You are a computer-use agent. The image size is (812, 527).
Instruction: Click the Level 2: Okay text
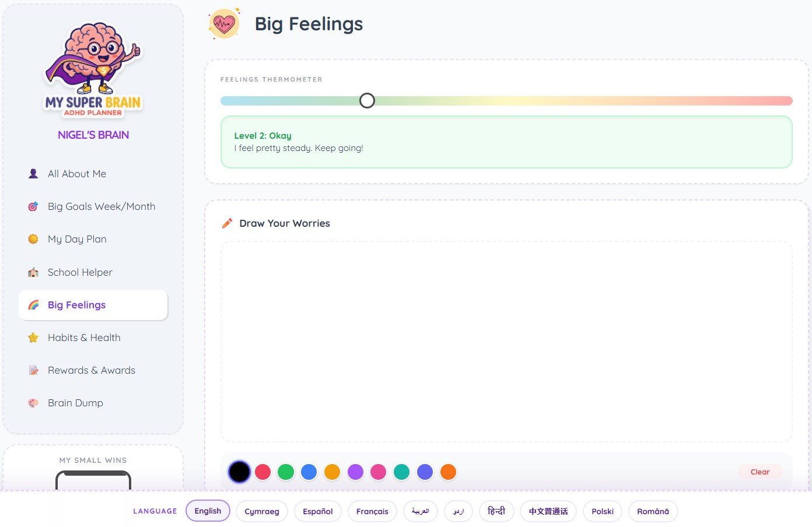tap(262, 136)
